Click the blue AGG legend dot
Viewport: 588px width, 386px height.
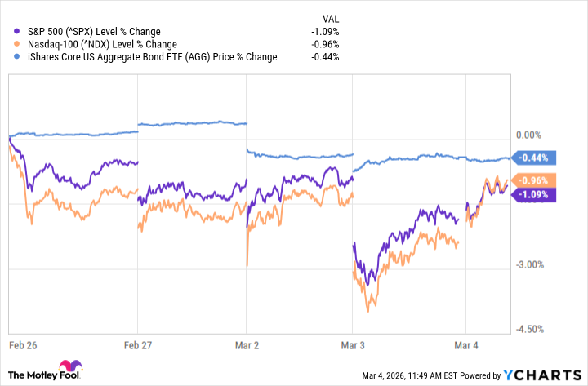click(9, 57)
